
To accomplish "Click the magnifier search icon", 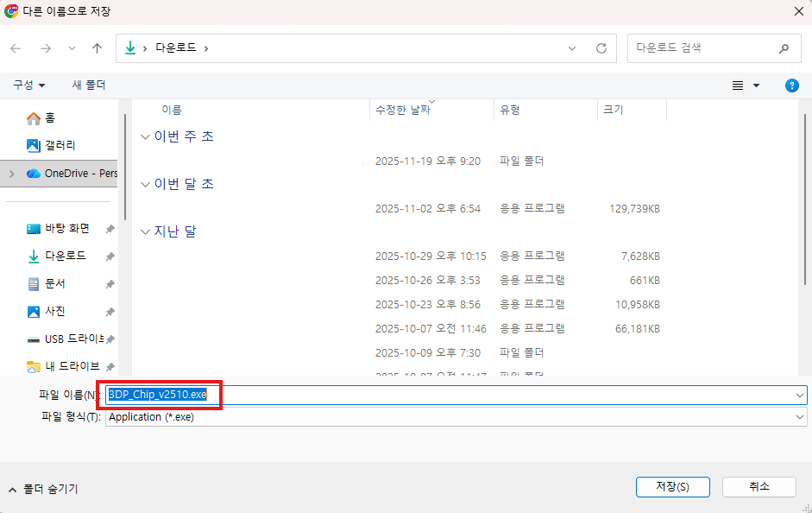I will [x=784, y=48].
